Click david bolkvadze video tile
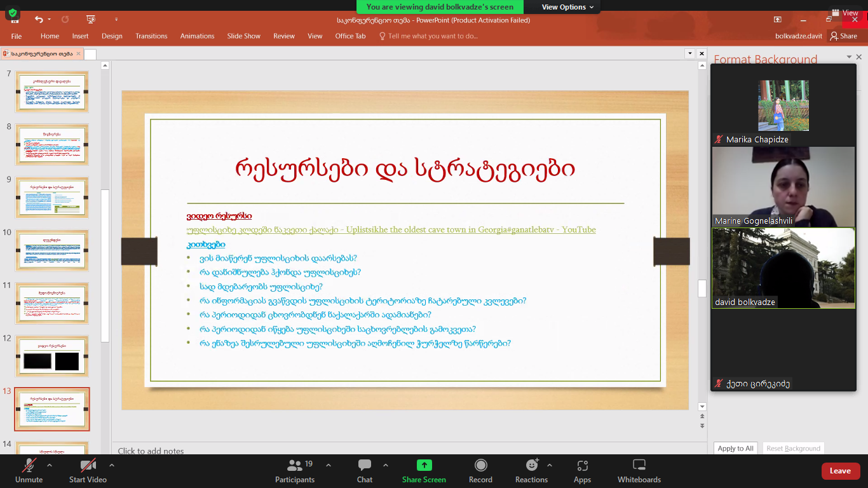This screenshot has width=868, height=488. click(x=783, y=268)
